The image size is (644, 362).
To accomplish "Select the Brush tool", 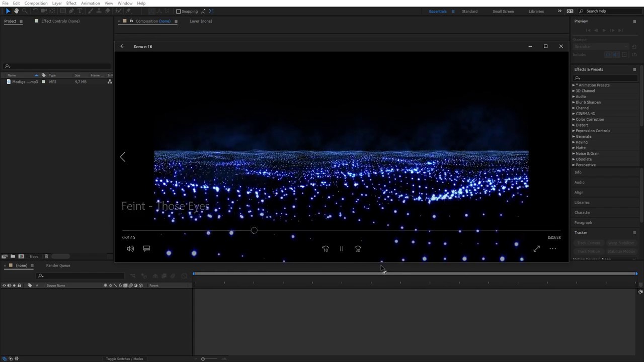I will (90, 11).
